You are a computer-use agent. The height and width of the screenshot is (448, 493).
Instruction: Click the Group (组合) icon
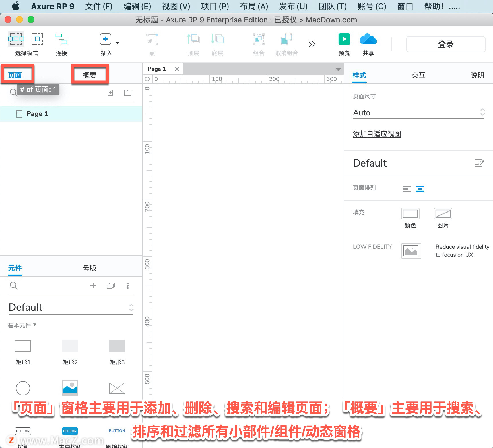[259, 39]
